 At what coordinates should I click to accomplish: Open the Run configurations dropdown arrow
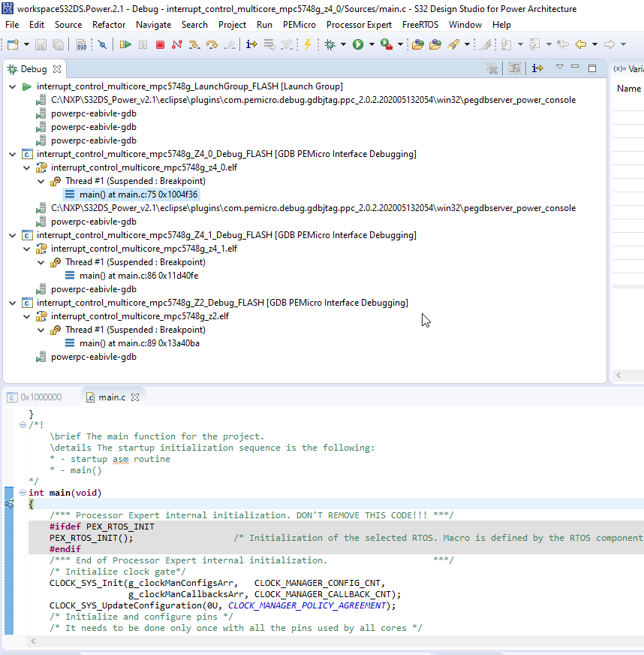click(x=372, y=44)
